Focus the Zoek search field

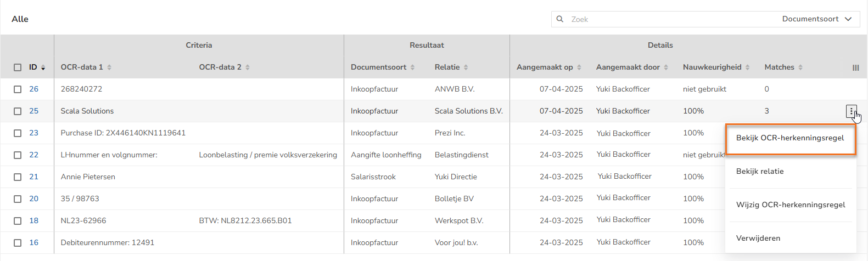(x=659, y=19)
